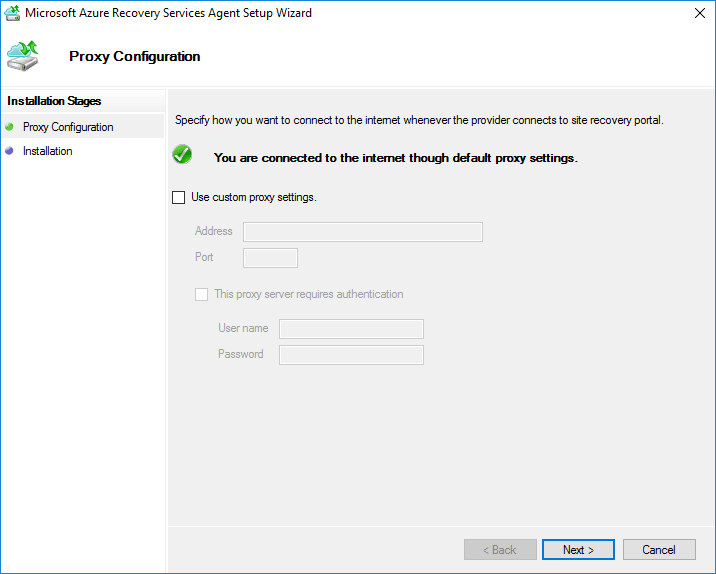Focus the User name text field
This screenshot has width=716, height=574.
coord(351,329)
